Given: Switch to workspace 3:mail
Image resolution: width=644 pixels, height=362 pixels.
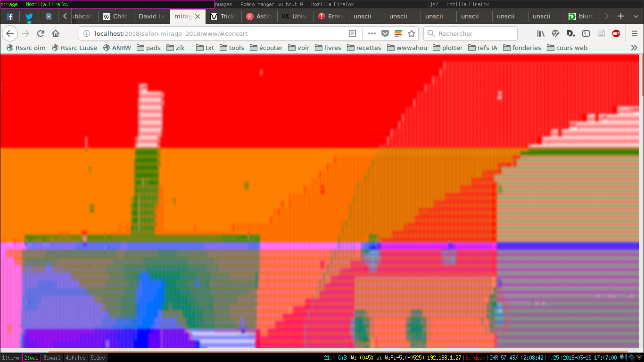Looking at the screenshot, I should 52,358.
